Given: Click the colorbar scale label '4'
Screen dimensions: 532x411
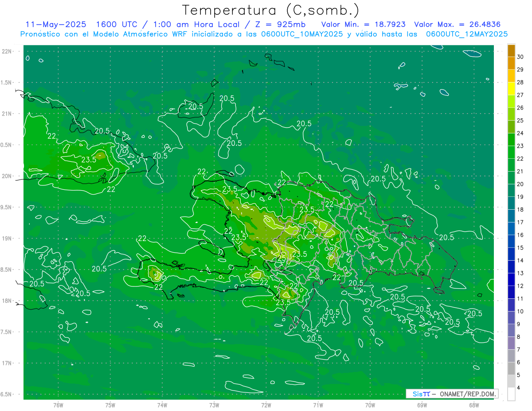Looking at the screenshot, I should 519,388.
